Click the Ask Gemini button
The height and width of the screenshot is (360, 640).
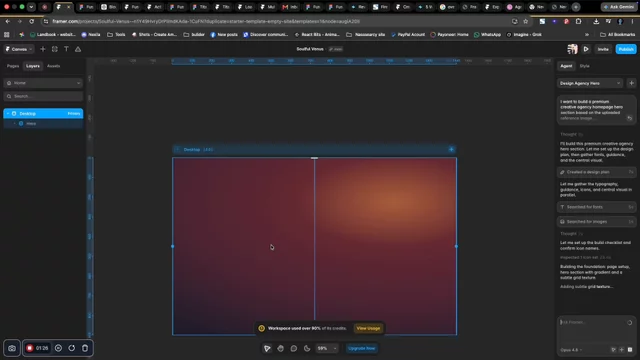click(619, 7)
